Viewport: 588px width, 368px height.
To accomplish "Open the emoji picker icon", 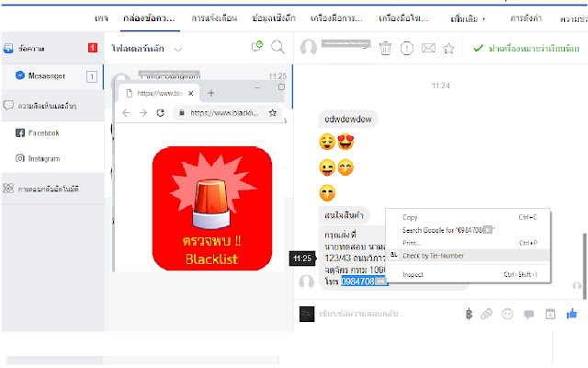I will point(507,314).
